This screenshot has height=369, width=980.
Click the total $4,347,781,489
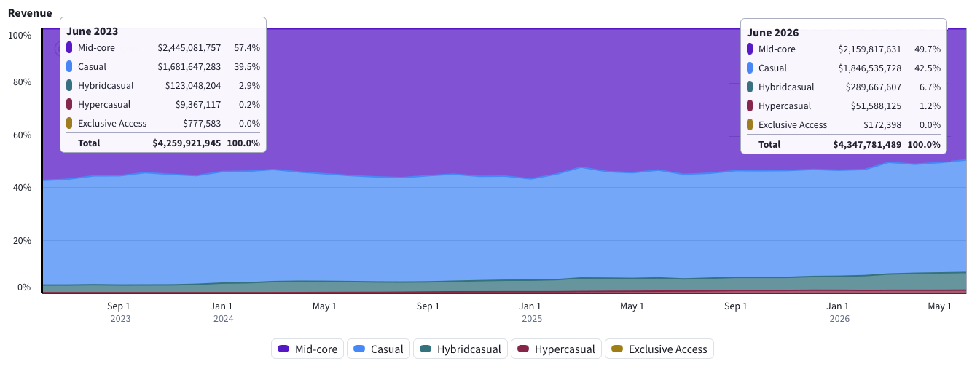tap(867, 144)
